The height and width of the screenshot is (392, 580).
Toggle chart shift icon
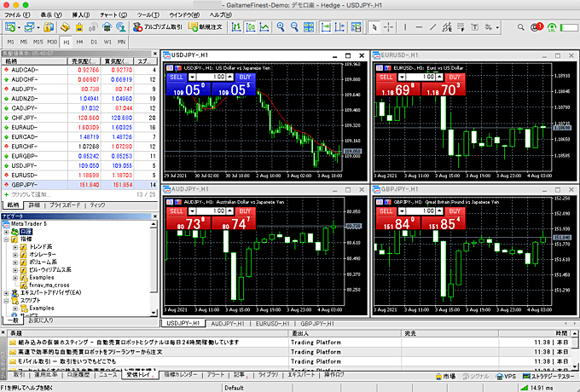click(x=339, y=27)
